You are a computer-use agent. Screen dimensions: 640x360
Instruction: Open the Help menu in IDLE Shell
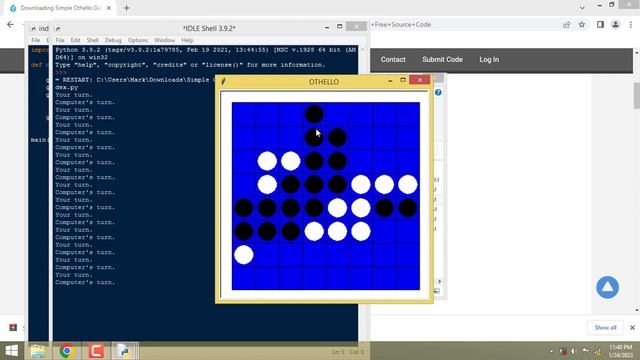[x=187, y=40]
